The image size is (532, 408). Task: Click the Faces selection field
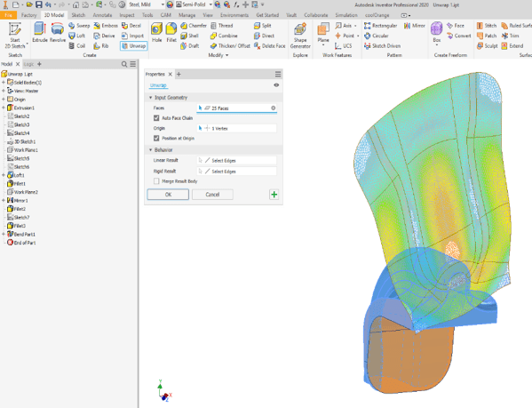click(x=237, y=108)
